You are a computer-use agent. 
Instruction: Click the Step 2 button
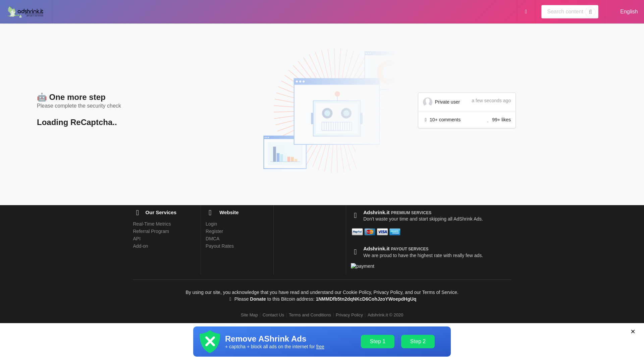(418, 342)
